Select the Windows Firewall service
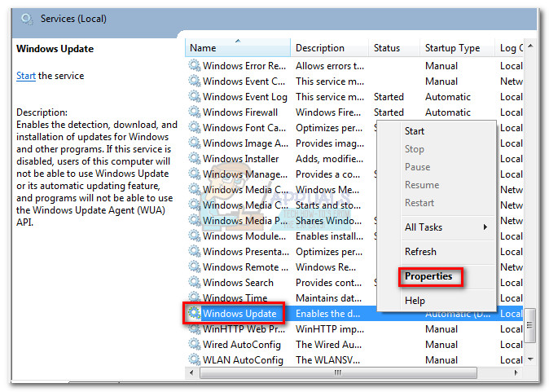This screenshot has height=392, width=549. click(240, 112)
